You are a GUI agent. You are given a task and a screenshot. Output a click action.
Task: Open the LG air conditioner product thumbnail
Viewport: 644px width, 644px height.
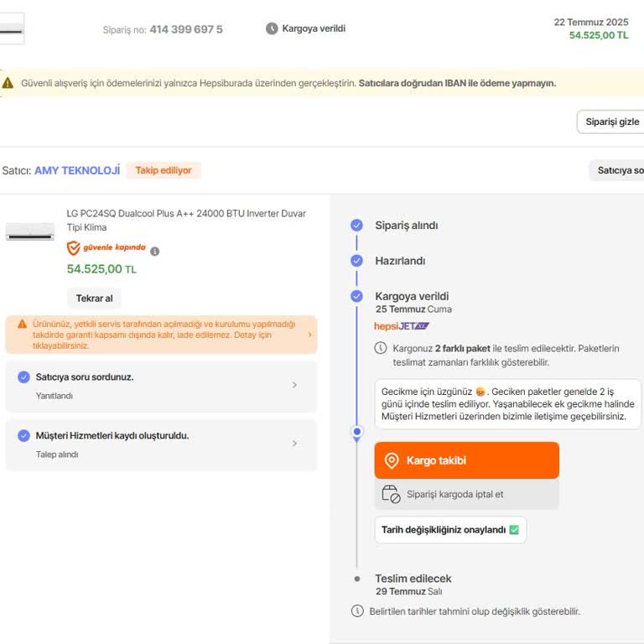click(30, 231)
